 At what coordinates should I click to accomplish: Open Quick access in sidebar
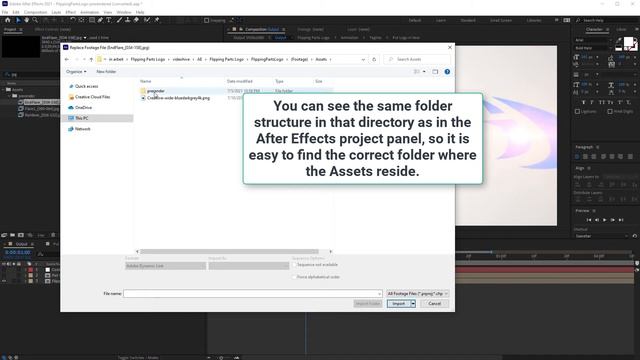tap(86, 87)
